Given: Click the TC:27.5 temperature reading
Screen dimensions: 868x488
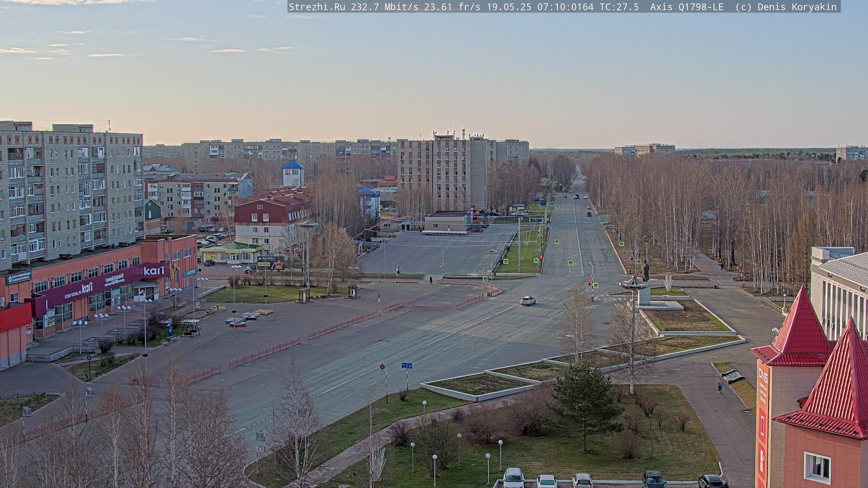Looking at the screenshot, I should point(619,7).
